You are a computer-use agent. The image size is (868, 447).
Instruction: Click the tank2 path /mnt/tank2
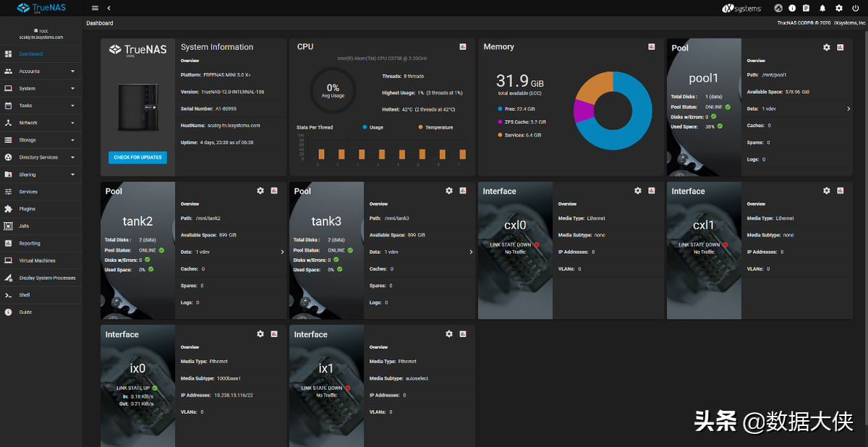(x=208, y=218)
